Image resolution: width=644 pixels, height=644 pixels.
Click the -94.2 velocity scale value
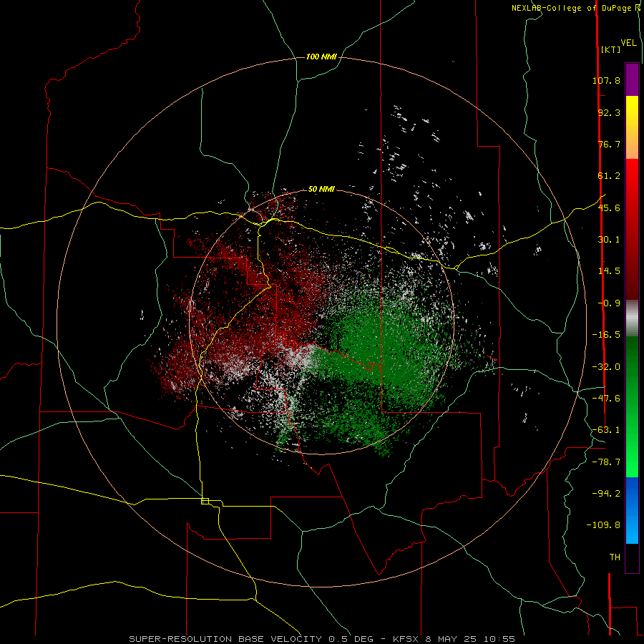coord(606,493)
